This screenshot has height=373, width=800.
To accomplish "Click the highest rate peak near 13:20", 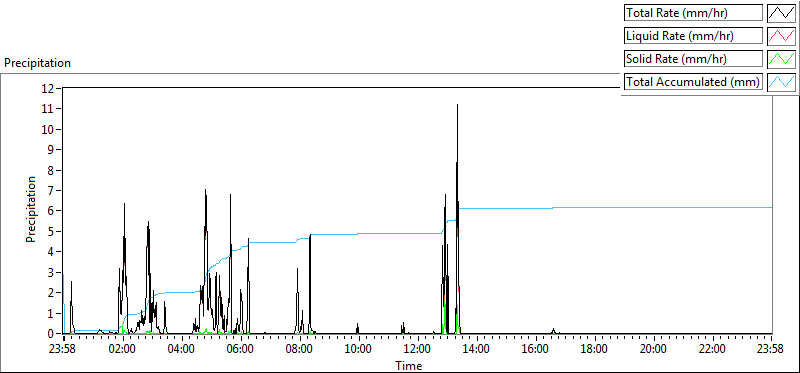I will [457, 105].
